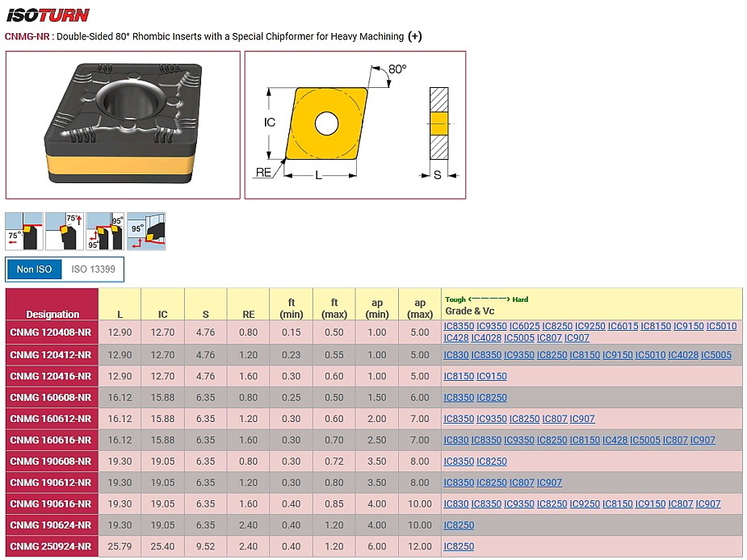Click IC807 grade in 190612-NR row

[x=522, y=483]
